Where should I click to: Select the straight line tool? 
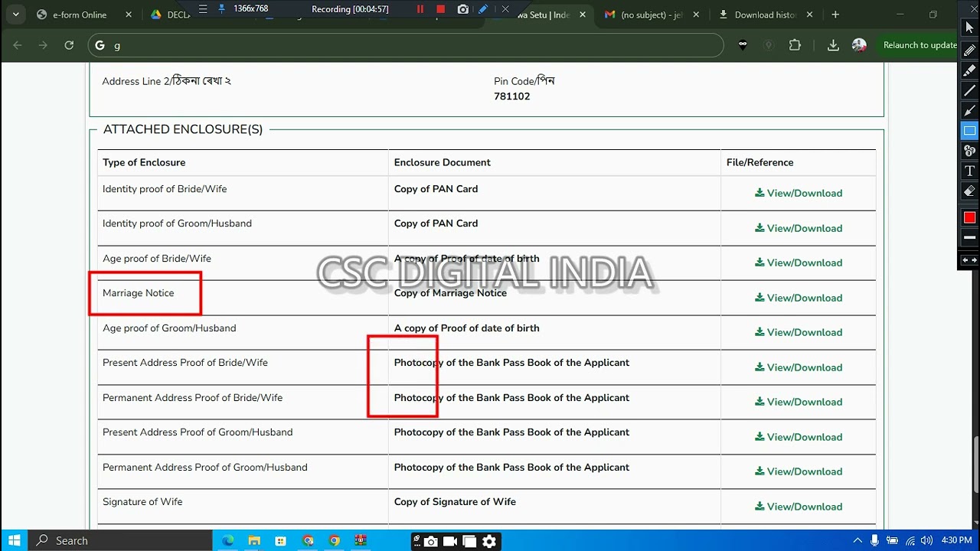(969, 90)
